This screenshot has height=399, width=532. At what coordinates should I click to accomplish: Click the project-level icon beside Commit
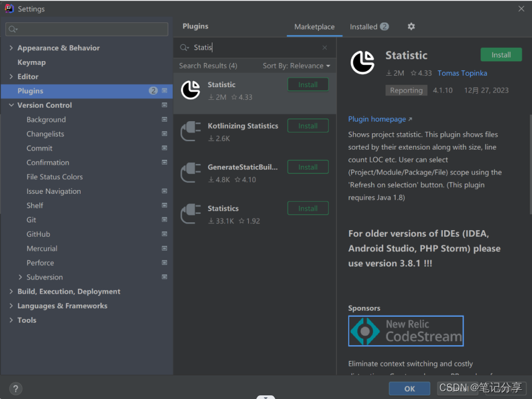tap(165, 148)
